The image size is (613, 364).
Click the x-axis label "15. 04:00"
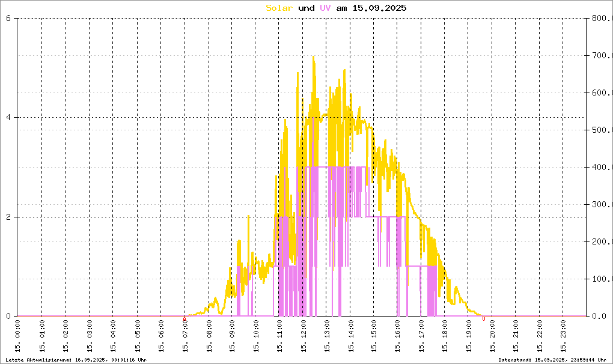click(113, 336)
